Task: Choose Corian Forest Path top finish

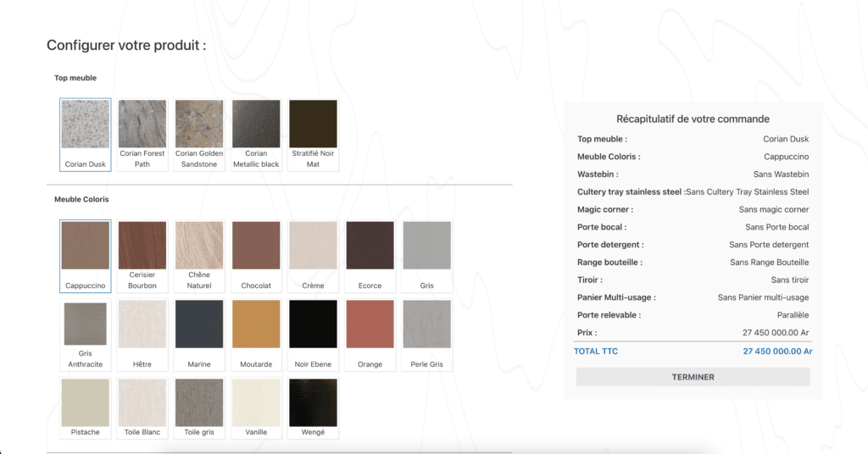Action: pos(142,125)
